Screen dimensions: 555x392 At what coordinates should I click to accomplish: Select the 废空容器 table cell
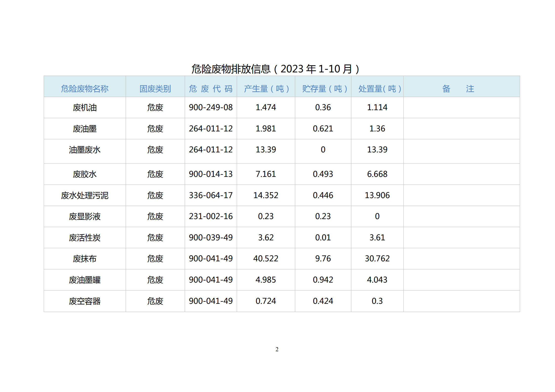[85, 301]
